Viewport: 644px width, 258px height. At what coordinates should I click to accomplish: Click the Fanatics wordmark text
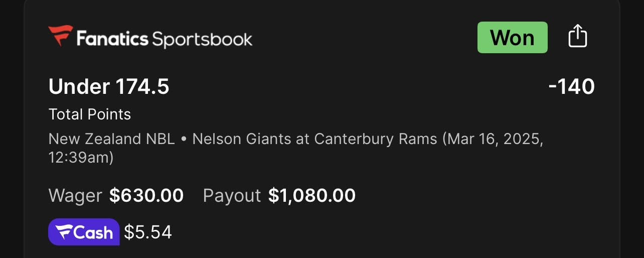click(112, 39)
